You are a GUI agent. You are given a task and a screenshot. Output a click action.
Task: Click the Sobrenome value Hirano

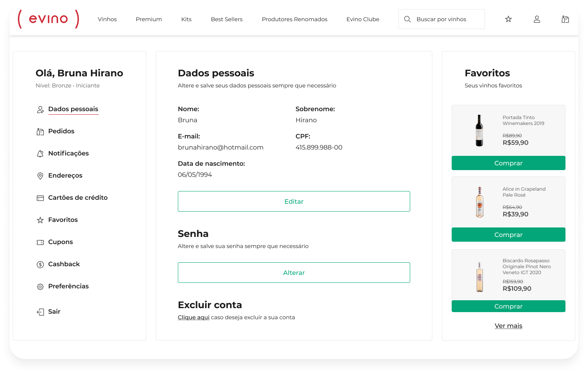tap(306, 120)
